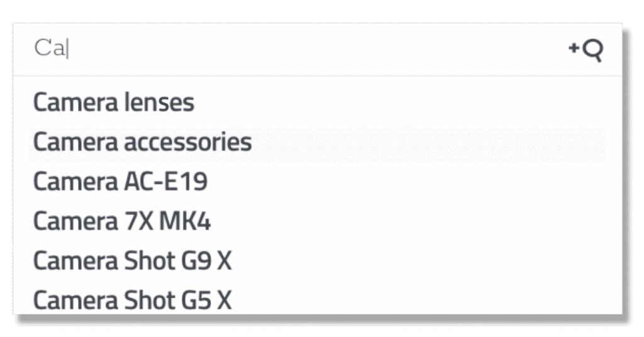Screen dimensions: 644x337
Task: Click "AC-E19" in the third suggestion
Action: point(163,182)
